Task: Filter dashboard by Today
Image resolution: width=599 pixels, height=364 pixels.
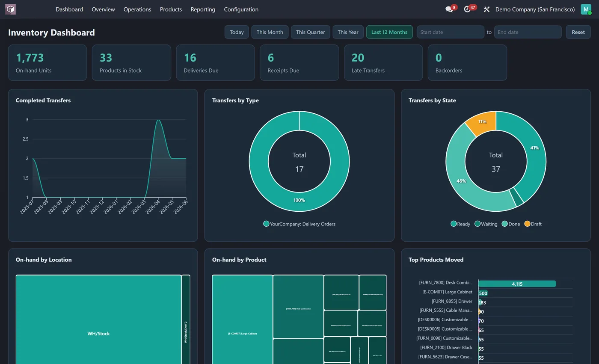Action: pyautogui.click(x=237, y=32)
